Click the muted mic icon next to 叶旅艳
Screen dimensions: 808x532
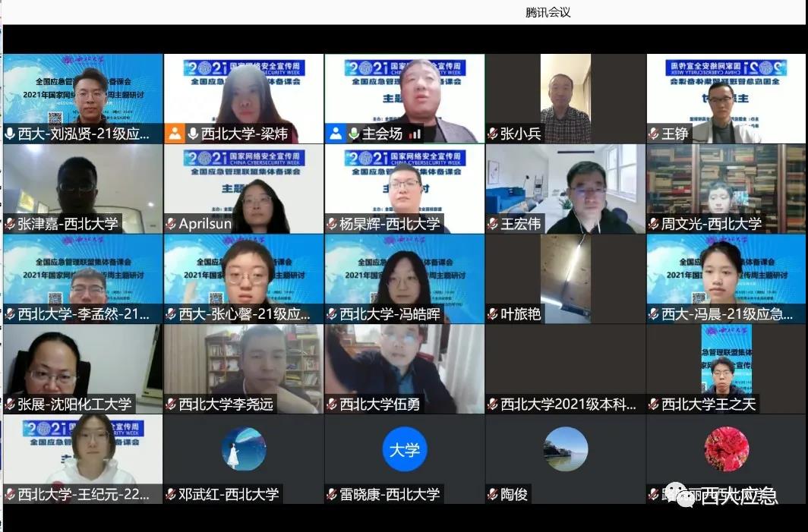493,314
